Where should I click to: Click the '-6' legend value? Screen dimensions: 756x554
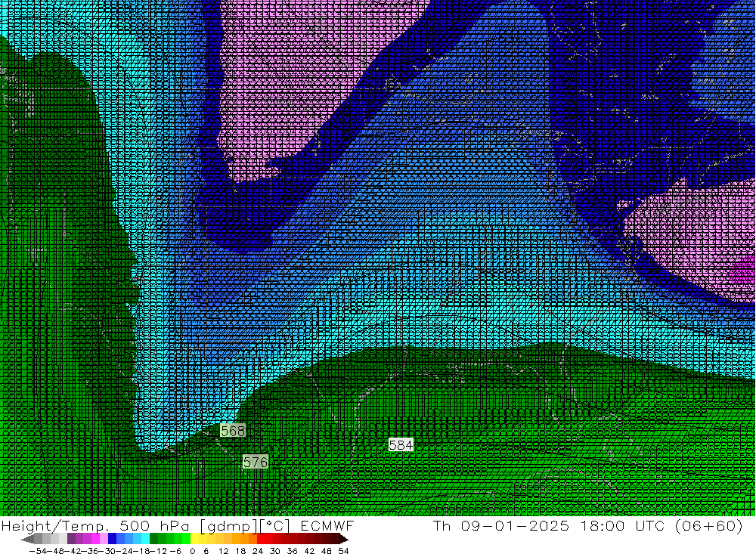tap(175, 551)
